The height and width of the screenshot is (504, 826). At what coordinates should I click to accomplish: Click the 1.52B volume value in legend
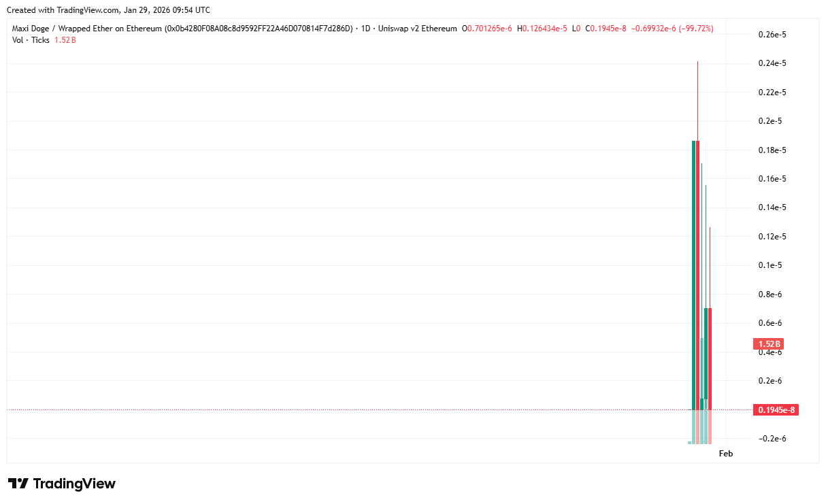coord(65,40)
